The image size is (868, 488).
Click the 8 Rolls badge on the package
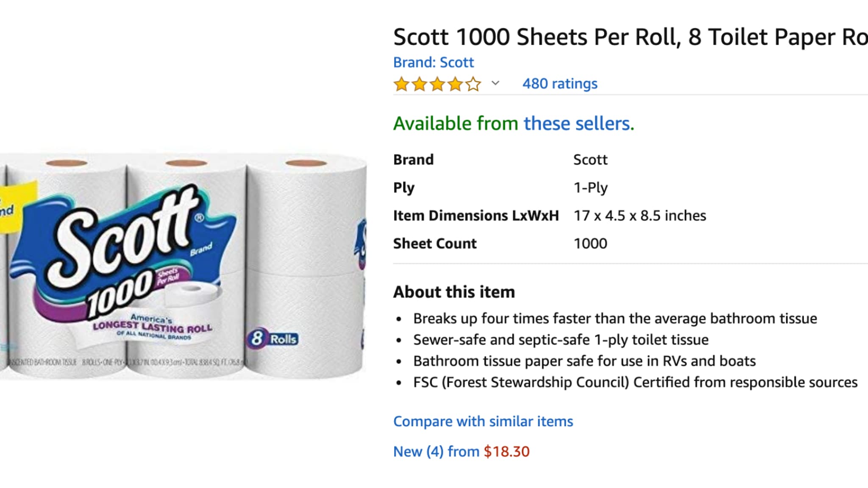pyautogui.click(x=273, y=339)
